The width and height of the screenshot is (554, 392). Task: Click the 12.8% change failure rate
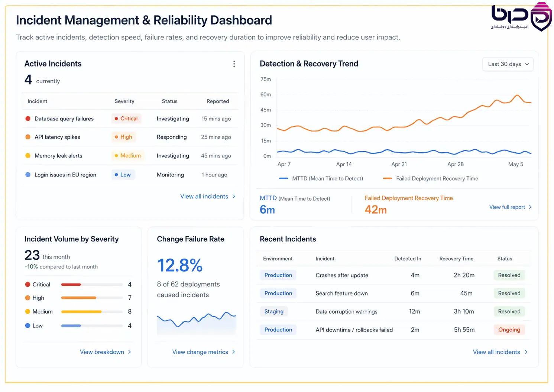pyautogui.click(x=180, y=265)
